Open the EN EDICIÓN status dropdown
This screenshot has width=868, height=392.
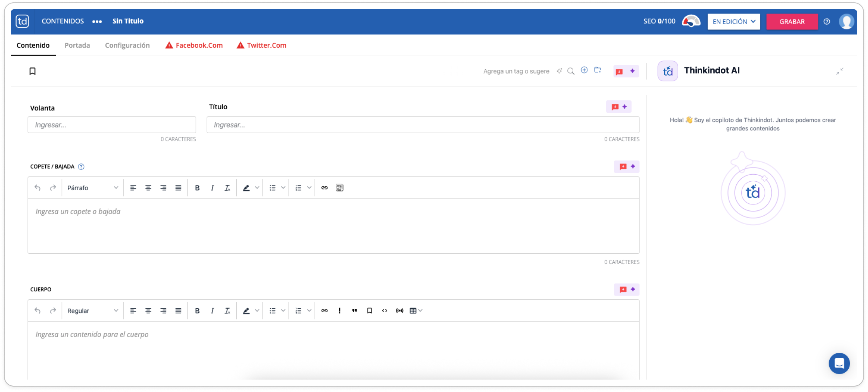(734, 22)
